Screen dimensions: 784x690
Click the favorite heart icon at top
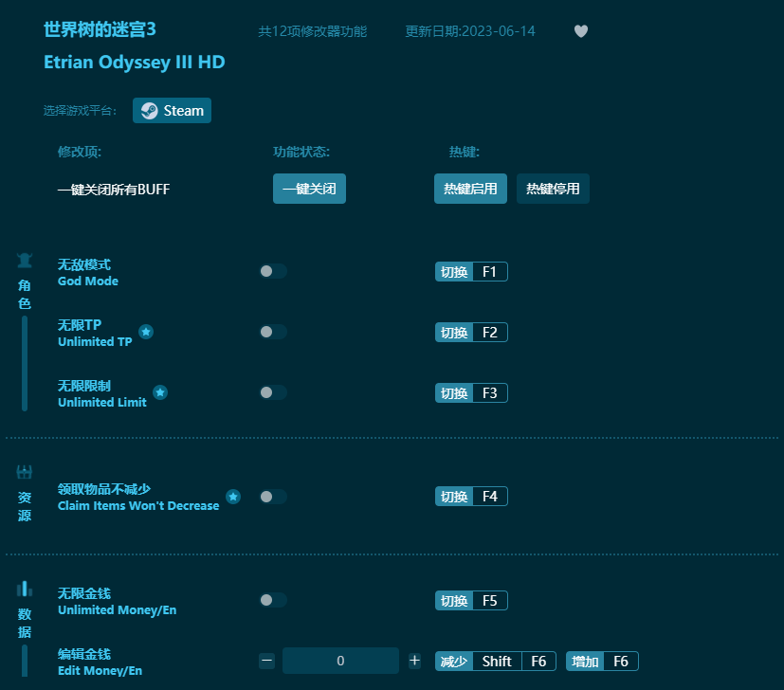(x=580, y=30)
